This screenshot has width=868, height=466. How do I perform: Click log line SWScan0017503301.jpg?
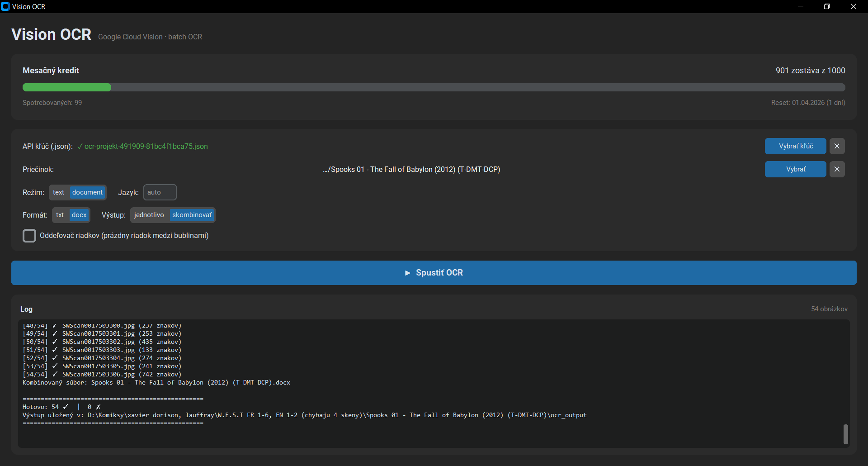102,334
